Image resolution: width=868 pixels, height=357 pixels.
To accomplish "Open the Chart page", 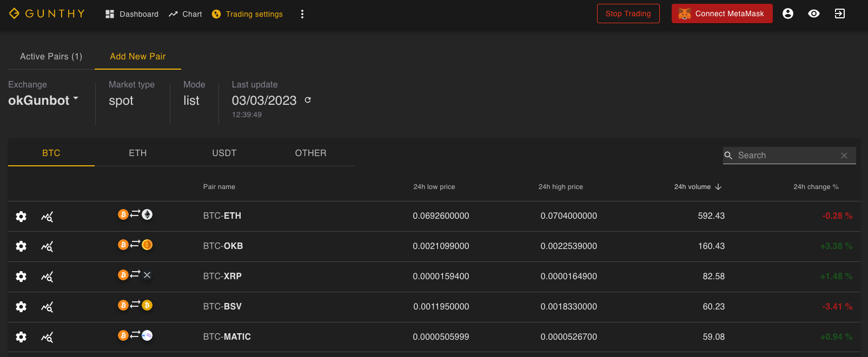I will 185,14.
